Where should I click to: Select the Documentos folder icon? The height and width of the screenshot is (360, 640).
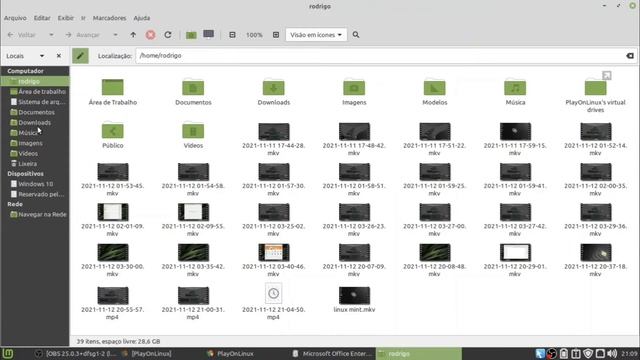(193, 87)
